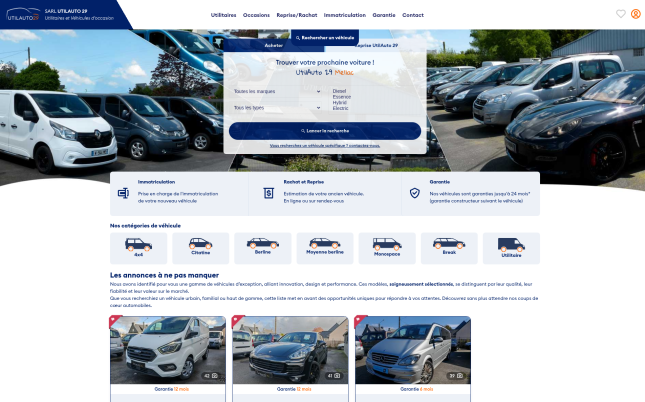Open the silver Mercedes van photo
The height and width of the screenshot is (402, 645).
(413, 350)
